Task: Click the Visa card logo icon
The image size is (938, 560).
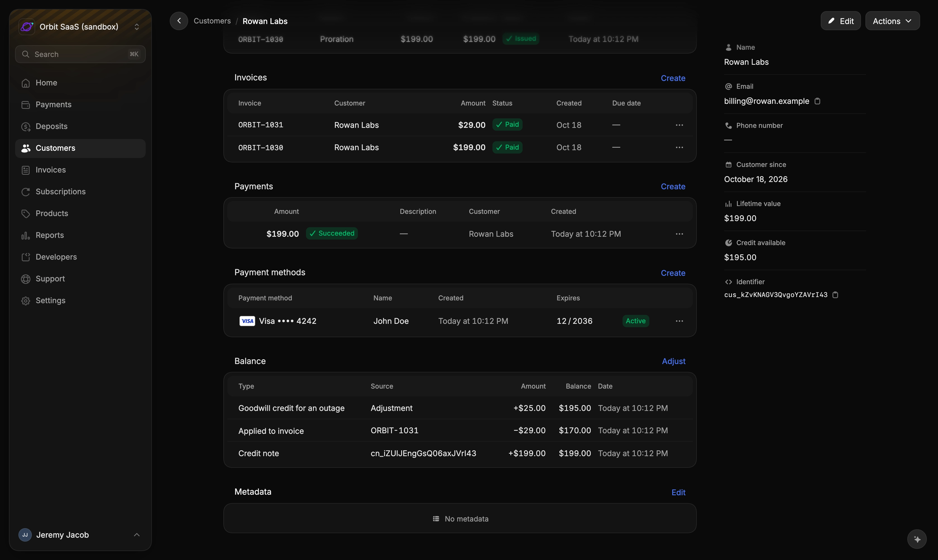Action: (247, 321)
